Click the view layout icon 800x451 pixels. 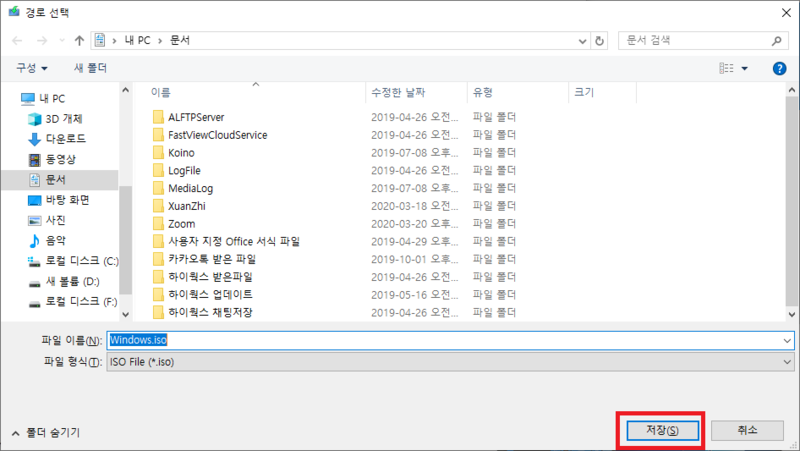(727, 68)
